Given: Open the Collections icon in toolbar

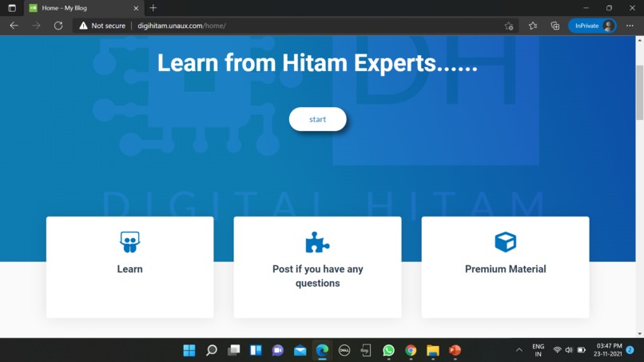Looking at the screenshot, I should tap(555, 26).
